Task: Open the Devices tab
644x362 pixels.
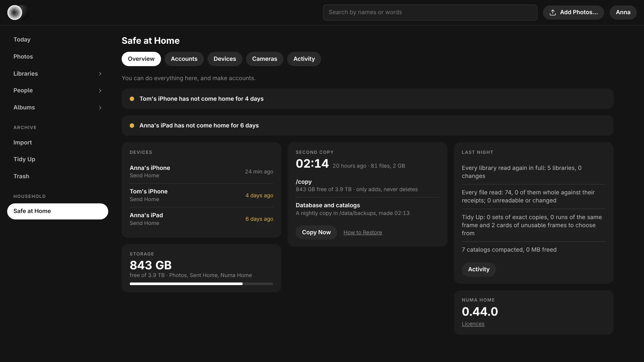Action: 225,59
